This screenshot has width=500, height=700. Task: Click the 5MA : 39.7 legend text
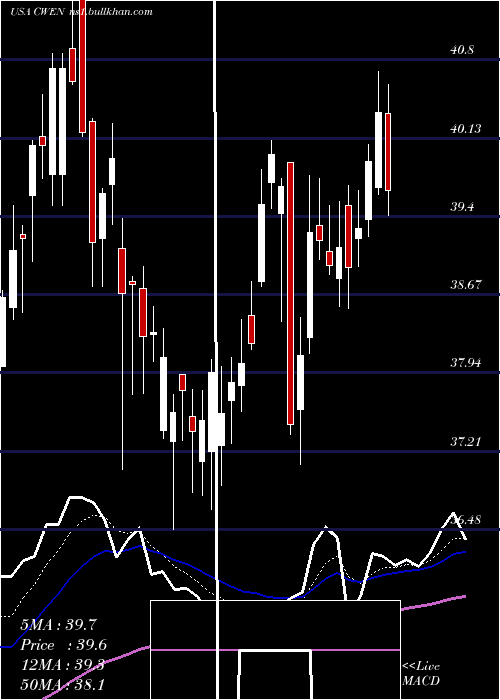pyautogui.click(x=58, y=625)
